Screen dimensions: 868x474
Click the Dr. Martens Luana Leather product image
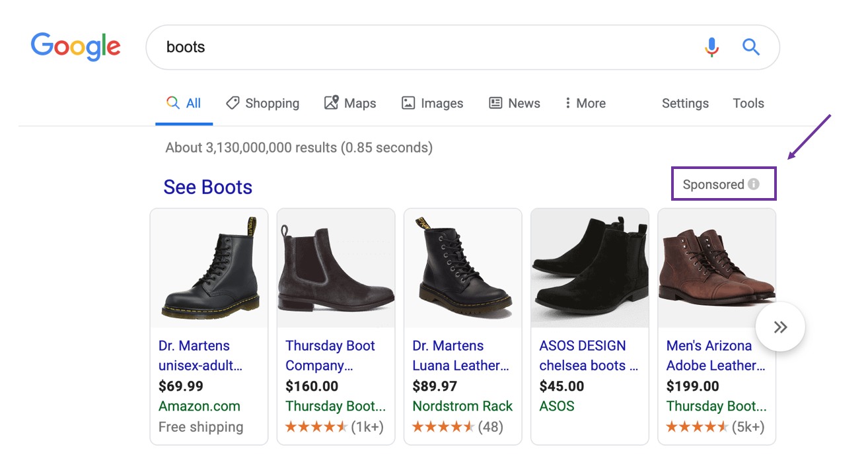462,267
